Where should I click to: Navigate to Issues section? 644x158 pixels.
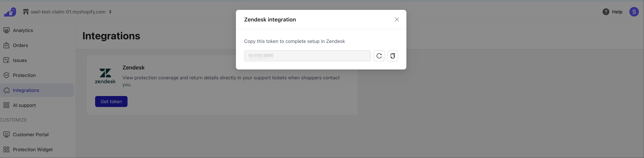click(20, 60)
